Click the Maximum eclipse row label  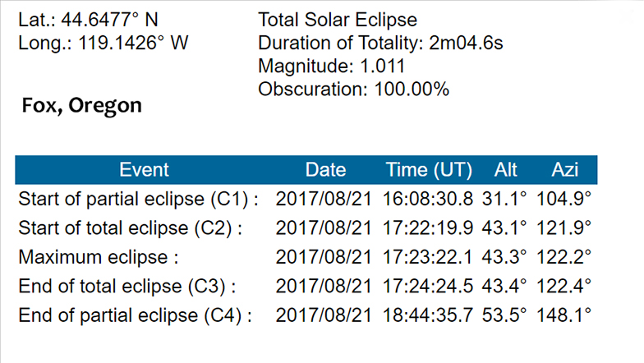pos(99,258)
